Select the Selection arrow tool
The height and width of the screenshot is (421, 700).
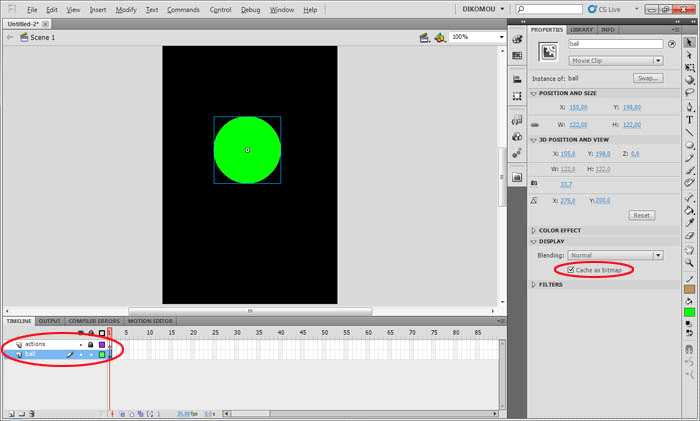point(689,42)
